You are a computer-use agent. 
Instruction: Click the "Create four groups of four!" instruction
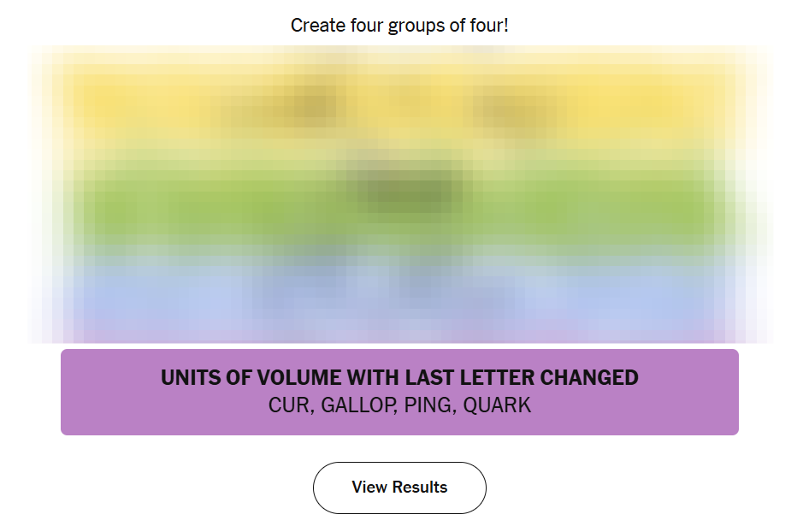[x=399, y=26]
